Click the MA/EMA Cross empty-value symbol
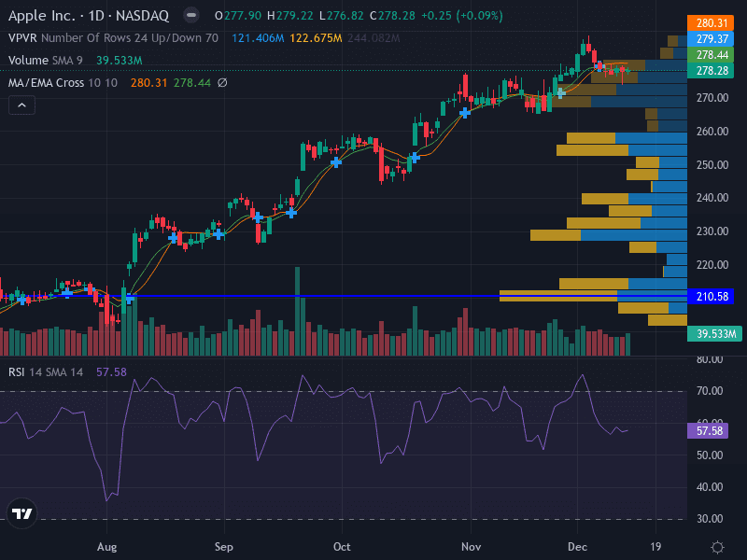747x560 pixels. 222,83
